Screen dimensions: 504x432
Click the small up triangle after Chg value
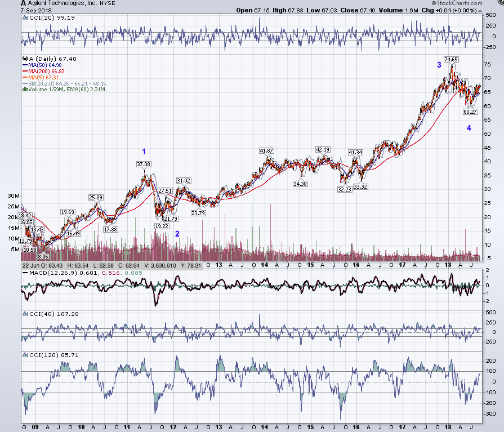[480, 11]
